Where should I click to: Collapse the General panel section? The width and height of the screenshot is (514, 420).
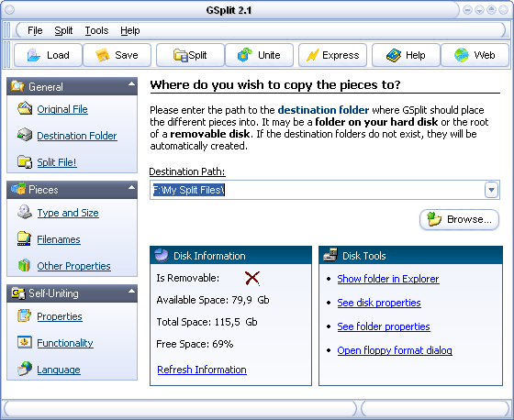coord(131,83)
